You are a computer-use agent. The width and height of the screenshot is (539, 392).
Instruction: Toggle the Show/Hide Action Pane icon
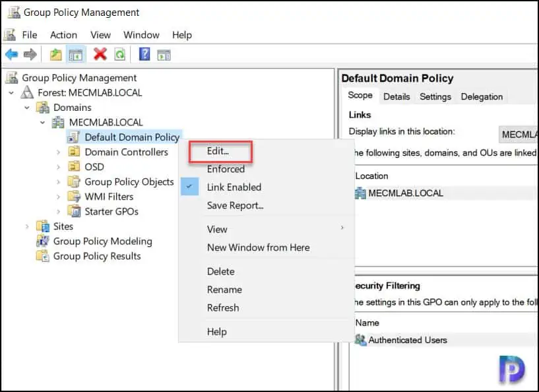pyautogui.click(x=164, y=55)
